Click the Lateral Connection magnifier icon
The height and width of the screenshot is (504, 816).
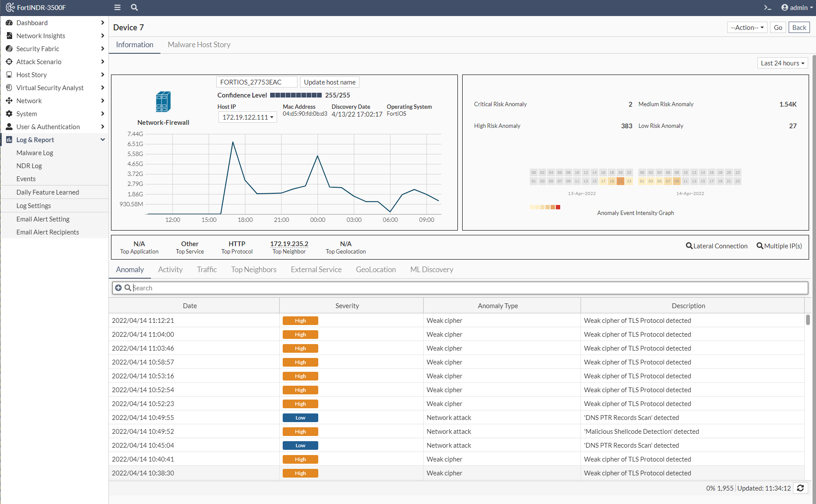pos(689,246)
